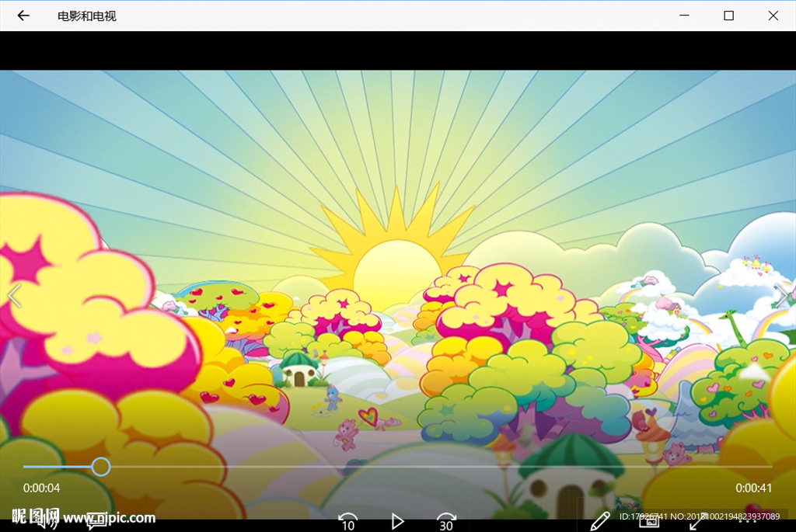Jump to the middle of the seek bar
This screenshot has height=532, width=796.
coord(398,467)
